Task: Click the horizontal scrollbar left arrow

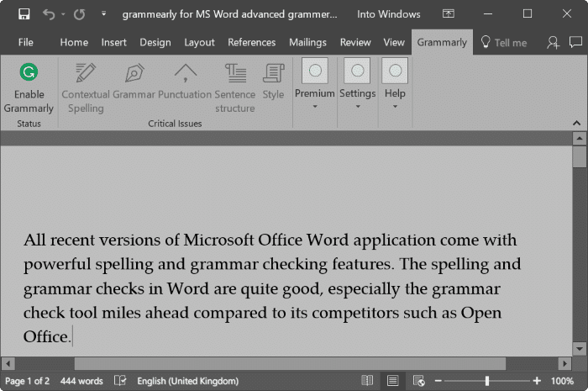Action: pos(8,363)
